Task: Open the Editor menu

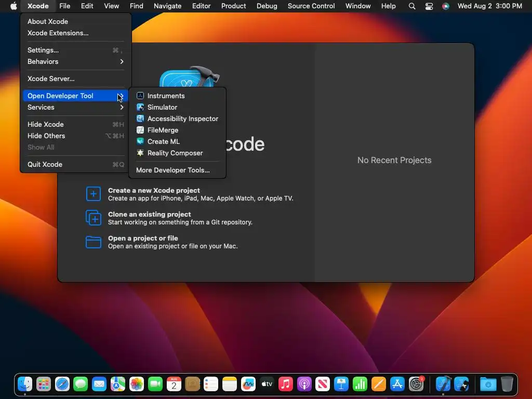Action: pyautogui.click(x=201, y=6)
